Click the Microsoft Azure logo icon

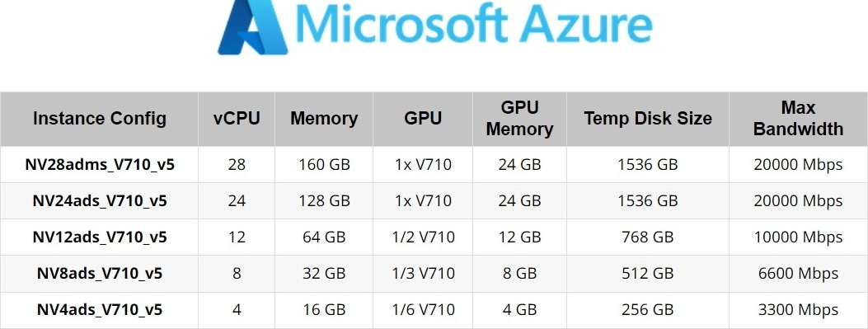pos(252,26)
